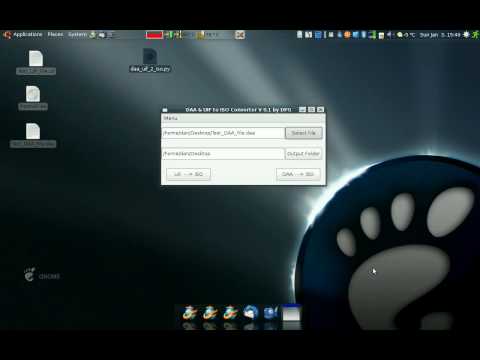
Task: Open the clock showing Sun Jan 3
Action: [x=440, y=35]
